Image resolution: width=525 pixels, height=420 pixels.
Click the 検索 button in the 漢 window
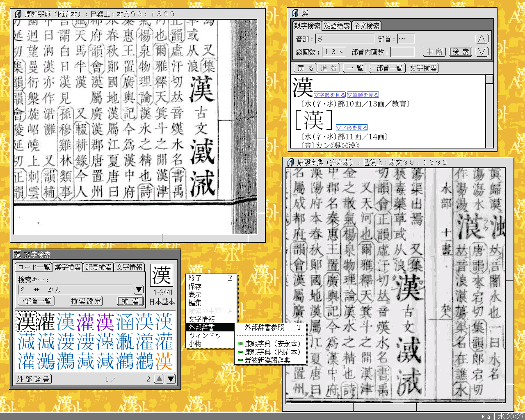[x=461, y=52]
